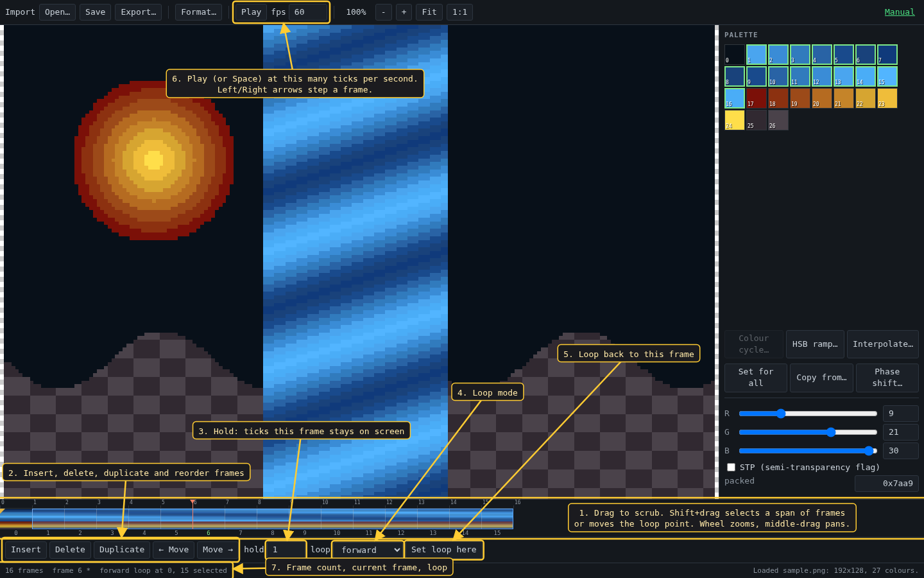Open the HSB ramp… tool
The image size is (924, 578).
point(815,344)
